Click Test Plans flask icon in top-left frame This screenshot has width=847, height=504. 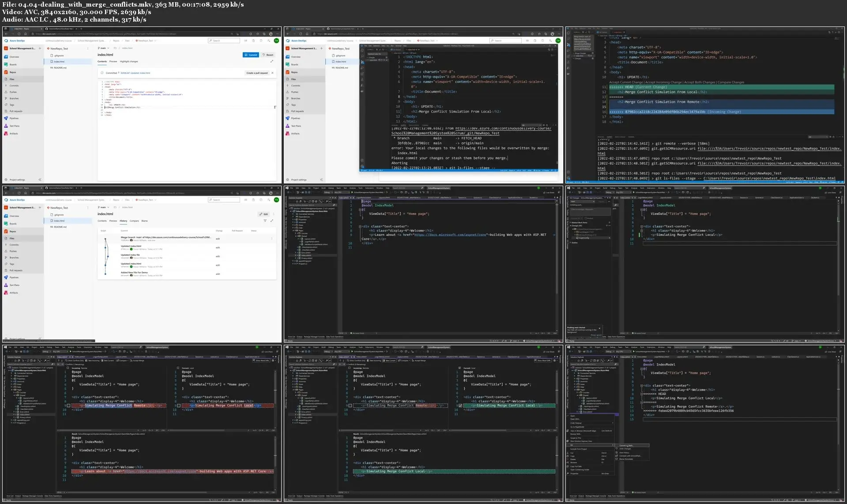click(6, 126)
